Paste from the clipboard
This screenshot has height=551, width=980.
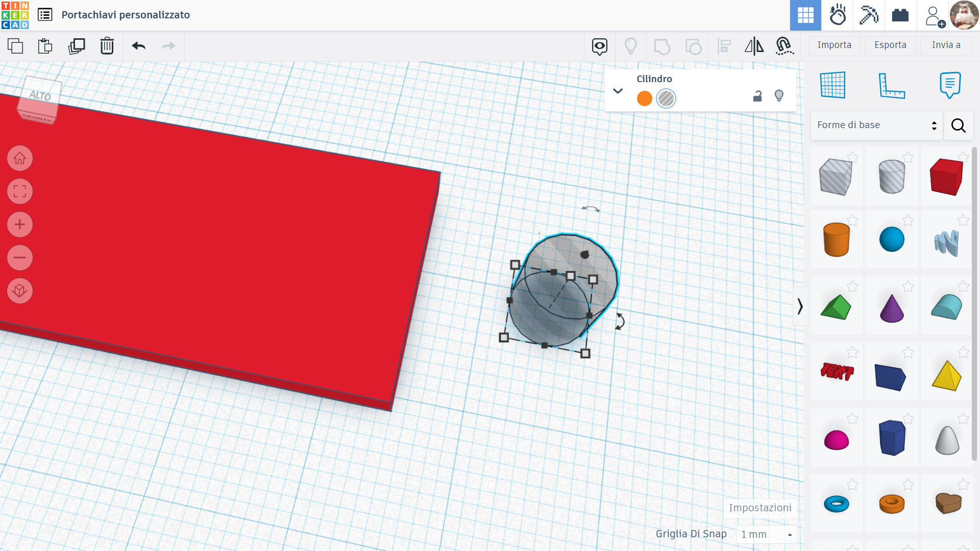tap(45, 46)
